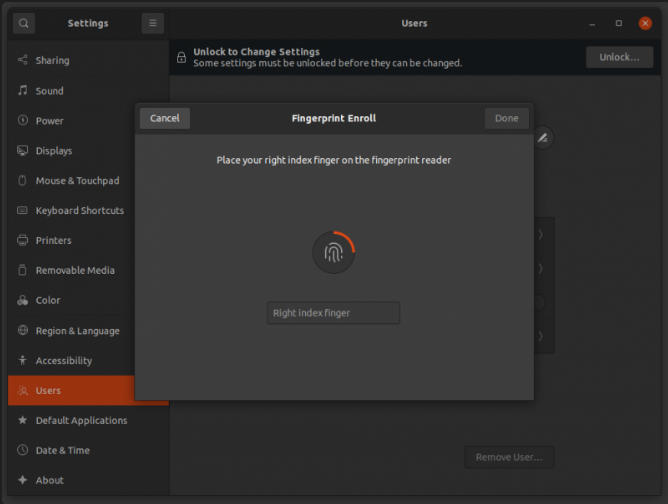Click the last row chevron behind dialog
This screenshot has width=668, height=504.
pyautogui.click(x=540, y=336)
